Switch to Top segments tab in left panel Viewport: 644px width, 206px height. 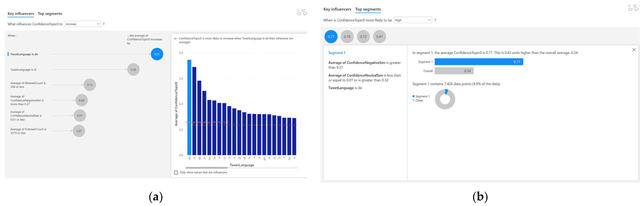(x=50, y=14)
